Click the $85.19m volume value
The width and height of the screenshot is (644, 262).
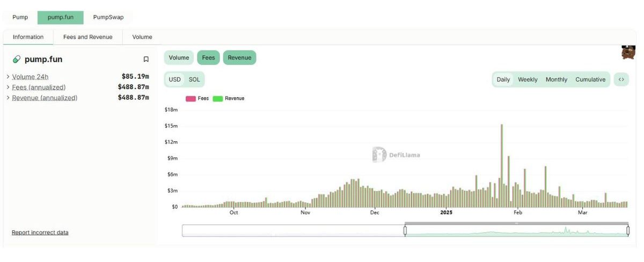click(x=135, y=77)
